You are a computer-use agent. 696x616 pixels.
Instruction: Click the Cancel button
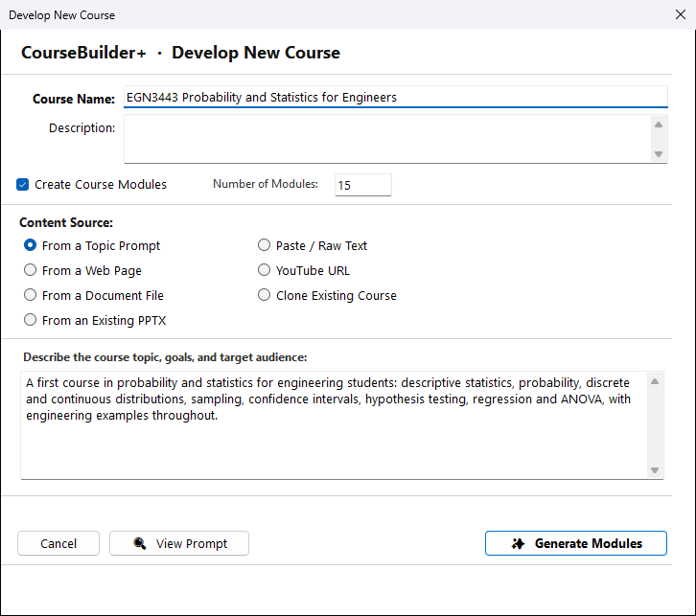click(x=58, y=543)
